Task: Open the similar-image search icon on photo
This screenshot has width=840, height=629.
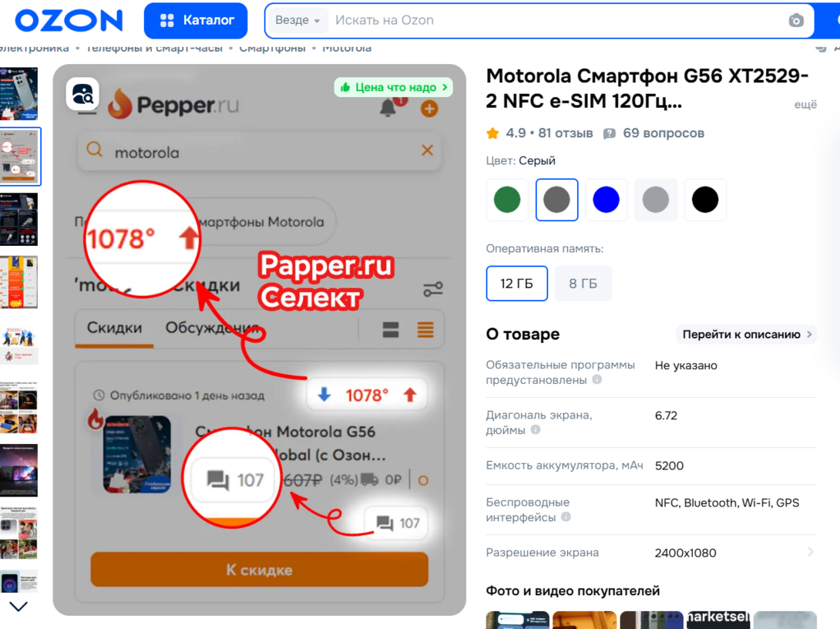Action: click(x=82, y=94)
